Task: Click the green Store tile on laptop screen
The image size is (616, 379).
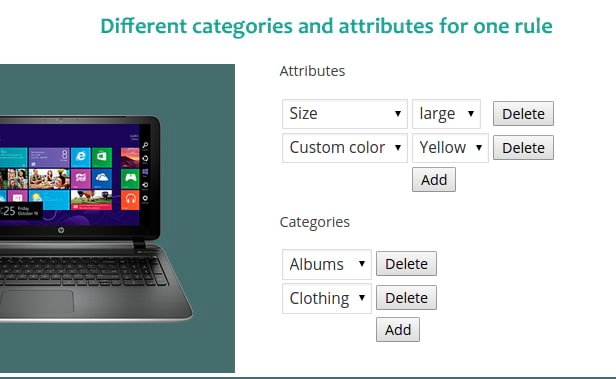Action: [102, 157]
